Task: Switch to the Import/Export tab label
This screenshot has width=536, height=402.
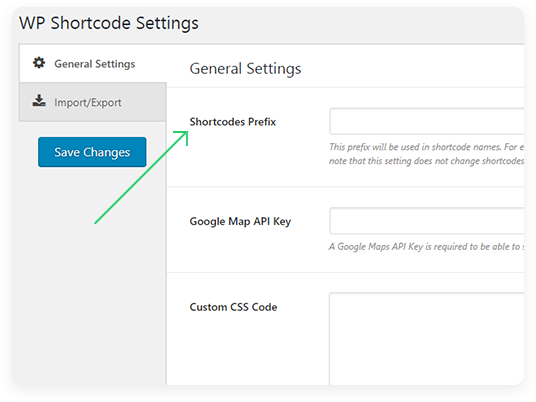Action: pyautogui.click(x=88, y=103)
